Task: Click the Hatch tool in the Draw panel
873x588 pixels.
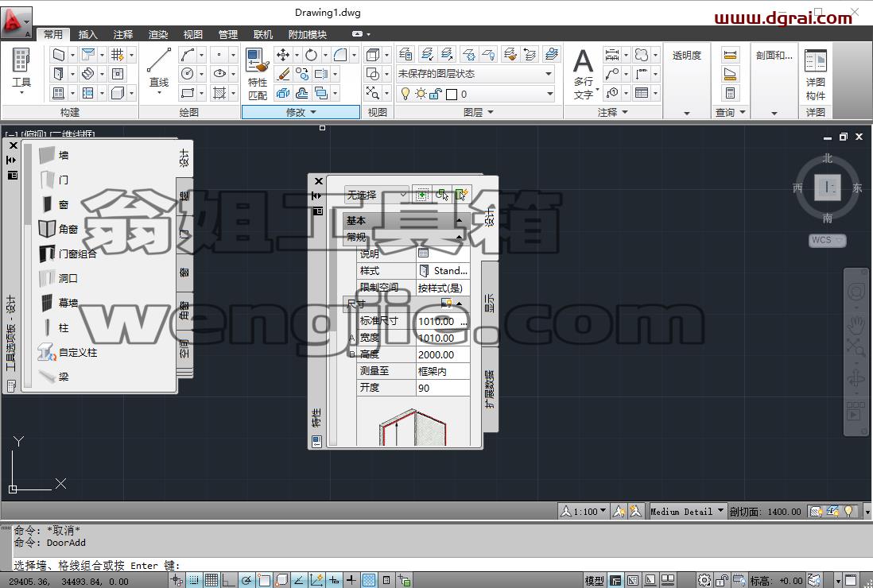Action: pyautogui.click(x=219, y=93)
